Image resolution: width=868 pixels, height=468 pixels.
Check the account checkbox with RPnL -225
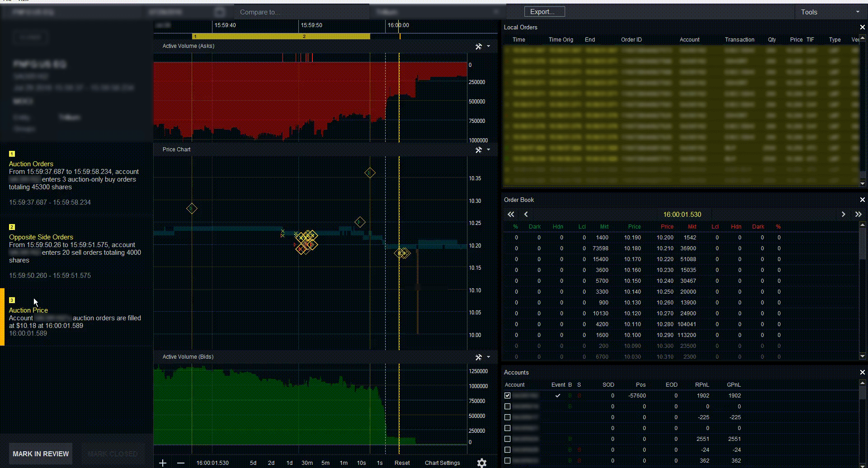(x=507, y=417)
